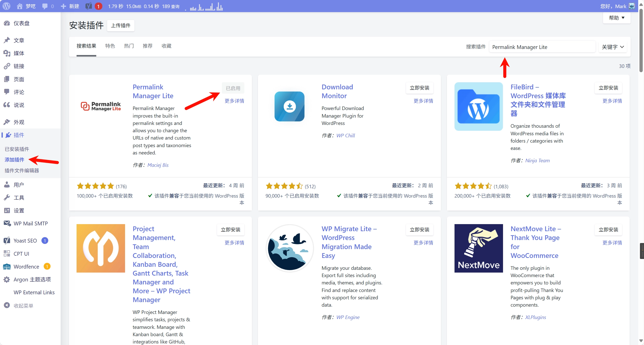This screenshot has width=644, height=345.
Task: Open 更多详情 for NextMove Lite
Action: click(612, 243)
